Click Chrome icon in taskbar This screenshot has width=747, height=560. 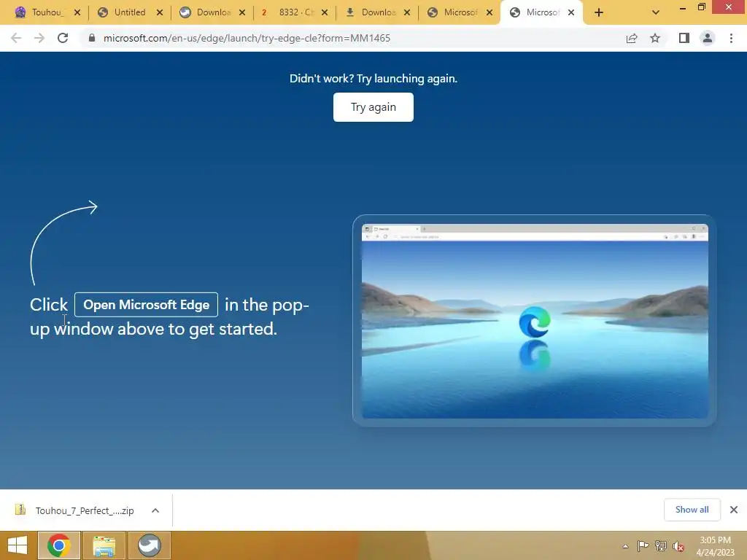59,545
